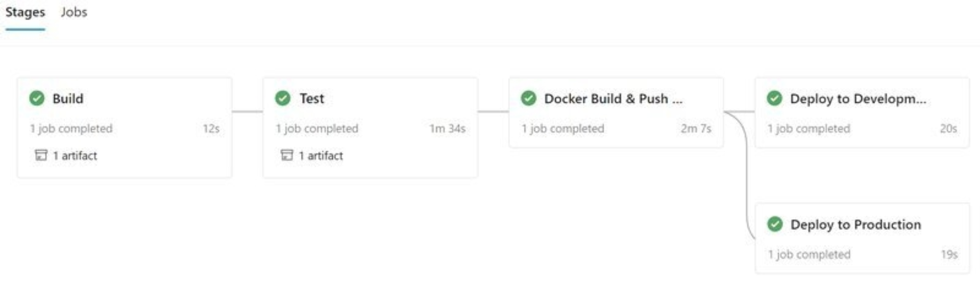Click the green success icon on Build stage

tap(37, 98)
